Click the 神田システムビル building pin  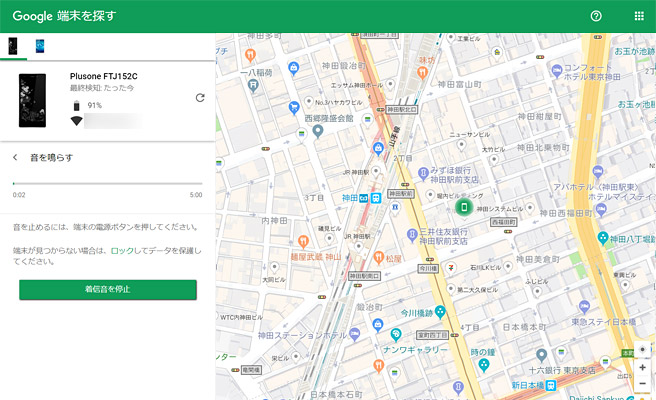point(530,208)
